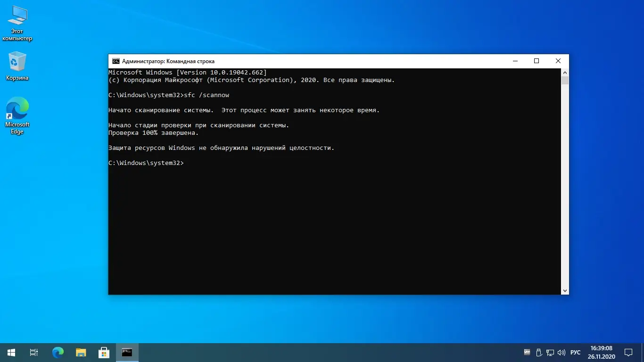Viewport: 644px width, 362px height.
Task: Click the VMware Tools tray icon
Action: coord(527,352)
